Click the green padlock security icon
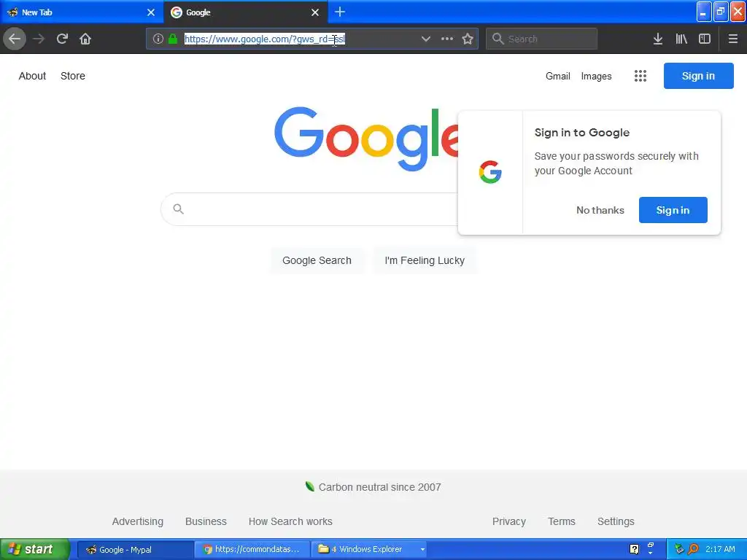Screen dimensions: 747x560 173,39
